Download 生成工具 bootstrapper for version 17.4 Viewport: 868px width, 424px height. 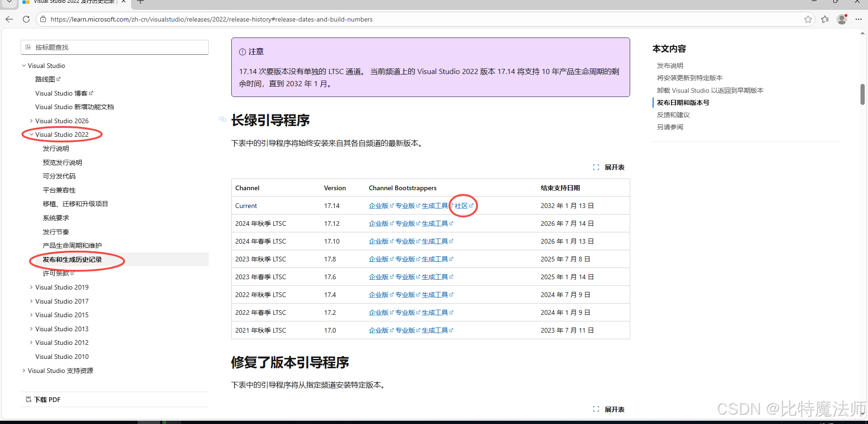coord(437,295)
